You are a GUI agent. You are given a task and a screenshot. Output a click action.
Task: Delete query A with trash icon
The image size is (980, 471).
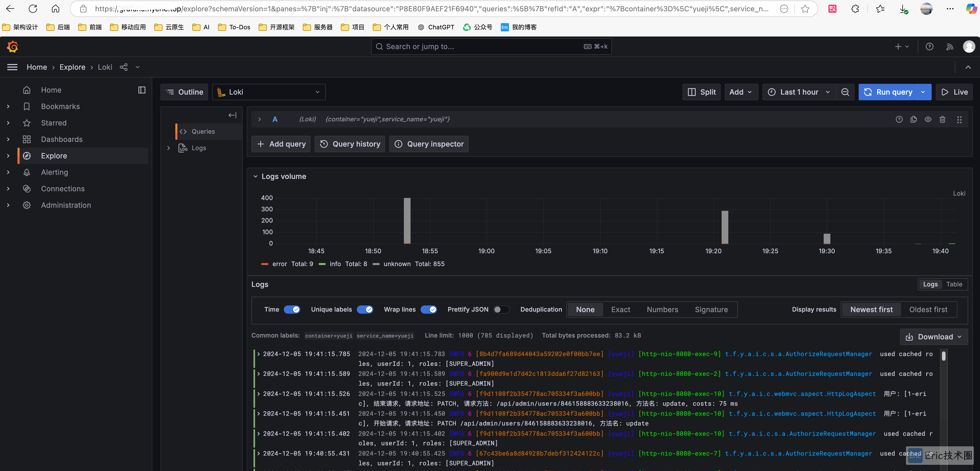pyautogui.click(x=942, y=120)
